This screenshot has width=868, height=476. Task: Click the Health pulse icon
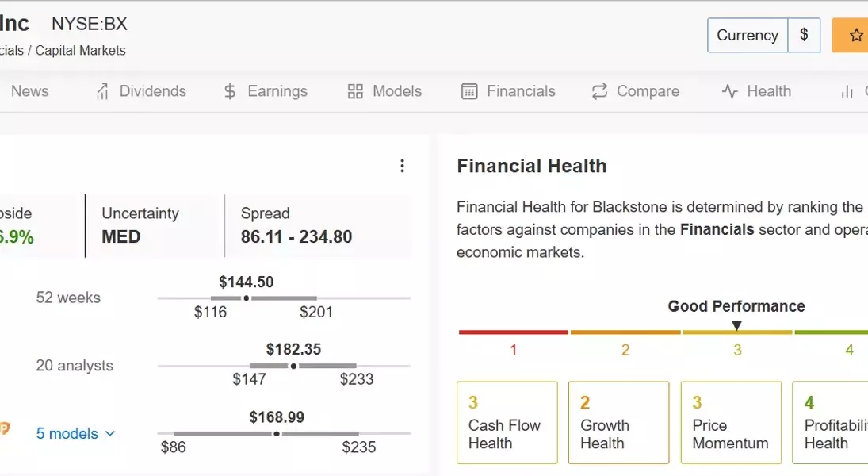729,91
